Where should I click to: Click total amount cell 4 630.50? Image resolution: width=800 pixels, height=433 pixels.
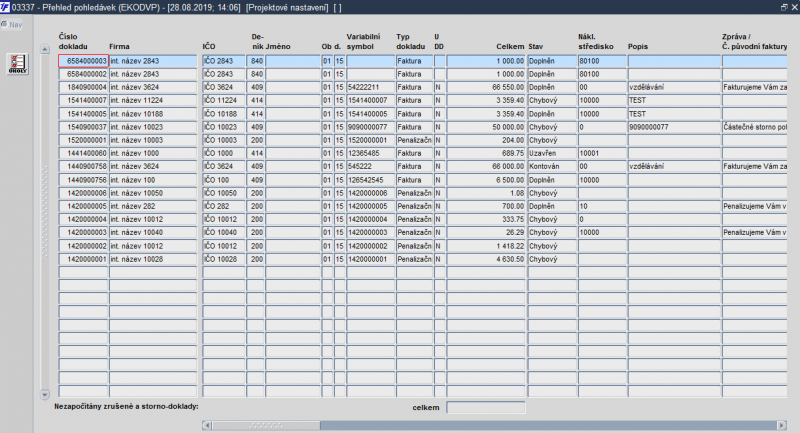coord(486,259)
